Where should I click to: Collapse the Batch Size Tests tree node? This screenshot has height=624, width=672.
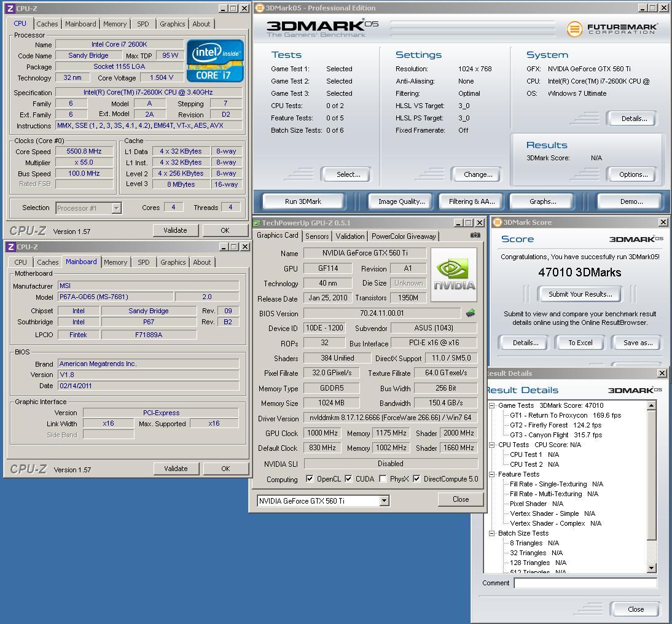492,534
